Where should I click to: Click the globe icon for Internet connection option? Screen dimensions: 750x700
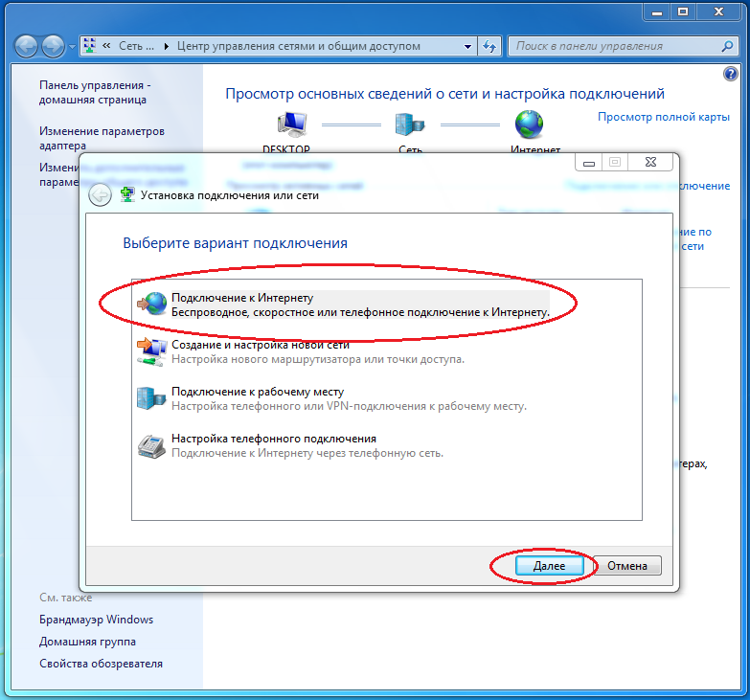tap(152, 304)
